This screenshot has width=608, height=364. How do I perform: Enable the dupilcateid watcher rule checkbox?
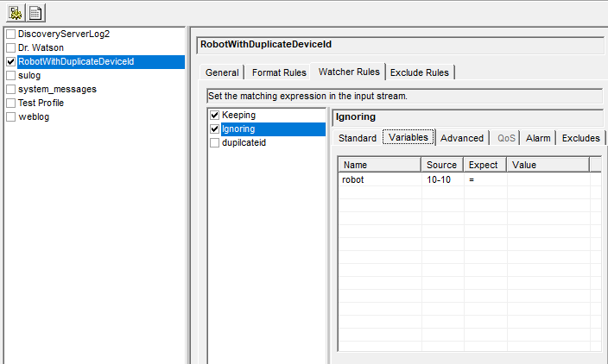[215, 142]
